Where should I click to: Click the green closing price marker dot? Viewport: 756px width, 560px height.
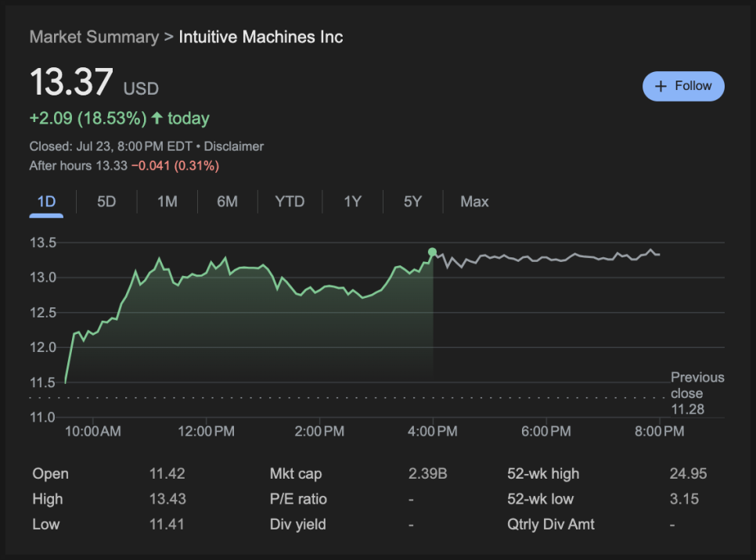(433, 252)
